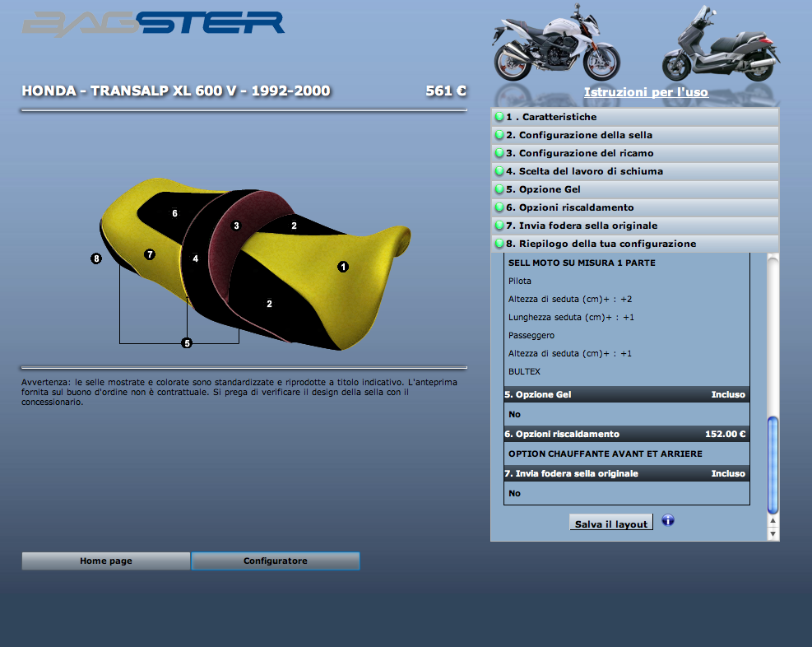Click the Altezza di seduta +2 line
The width and height of the screenshot is (812, 647).
[x=569, y=299]
